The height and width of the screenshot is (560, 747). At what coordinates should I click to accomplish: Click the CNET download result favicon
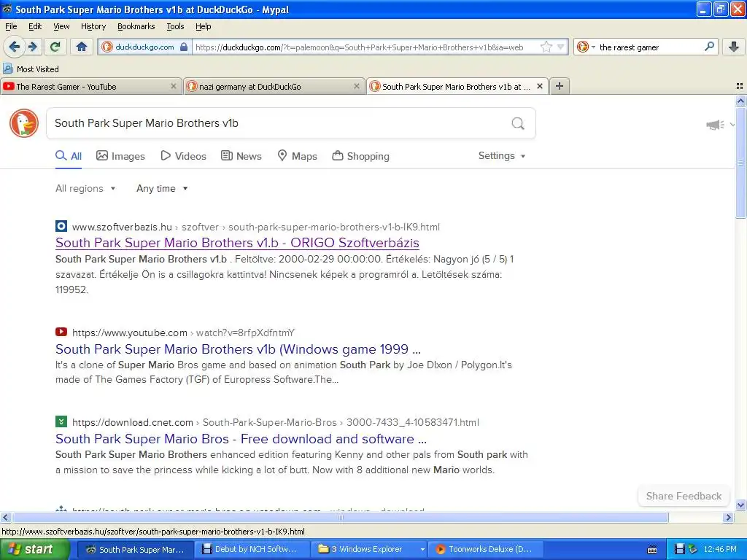pyautogui.click(x=61, y=421)
